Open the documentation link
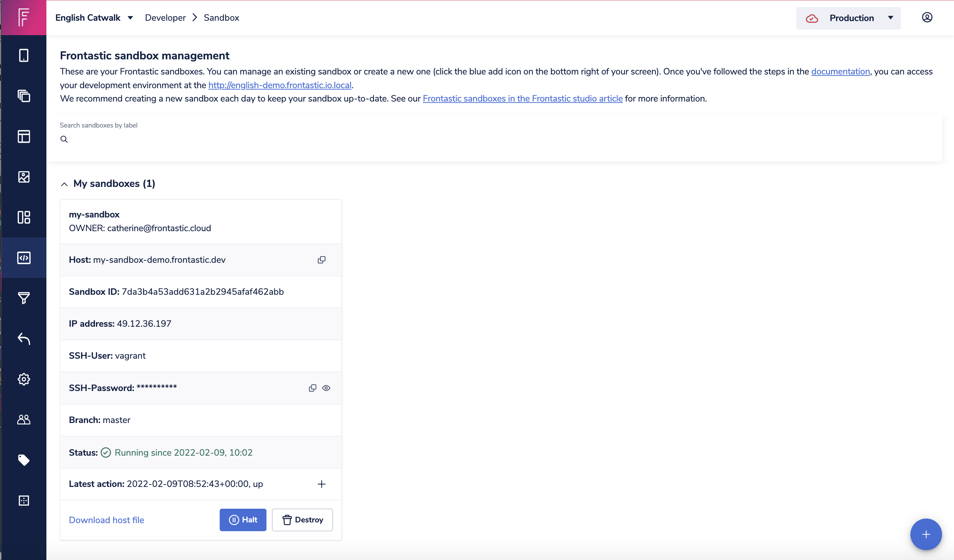This screenshot has width=954, height=560. click(840, 72)
